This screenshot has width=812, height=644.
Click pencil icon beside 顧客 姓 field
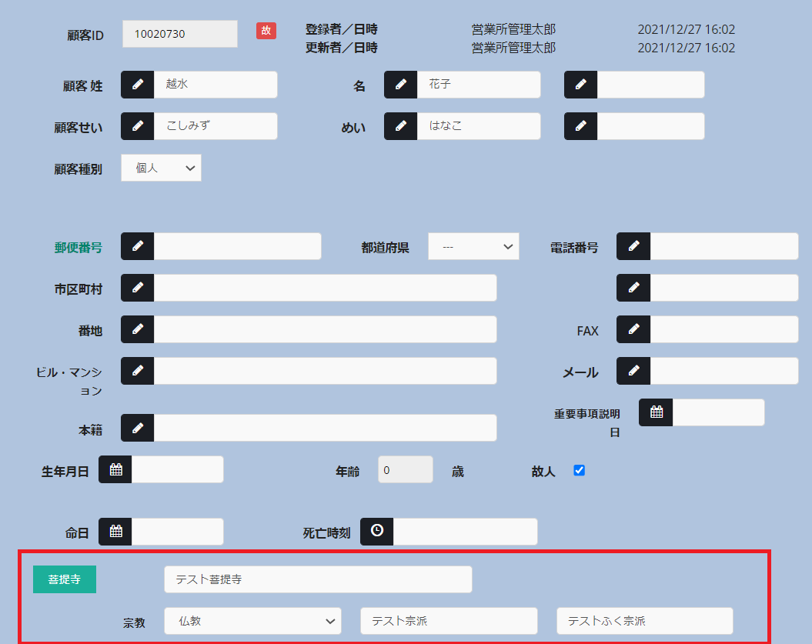pyautogui.click(x=138, y=85)
